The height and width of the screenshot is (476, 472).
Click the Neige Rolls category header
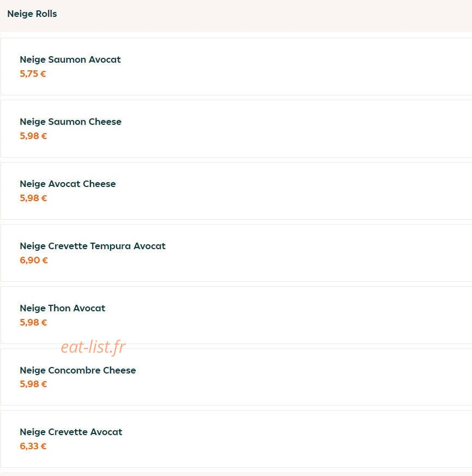tap(32, 14)
